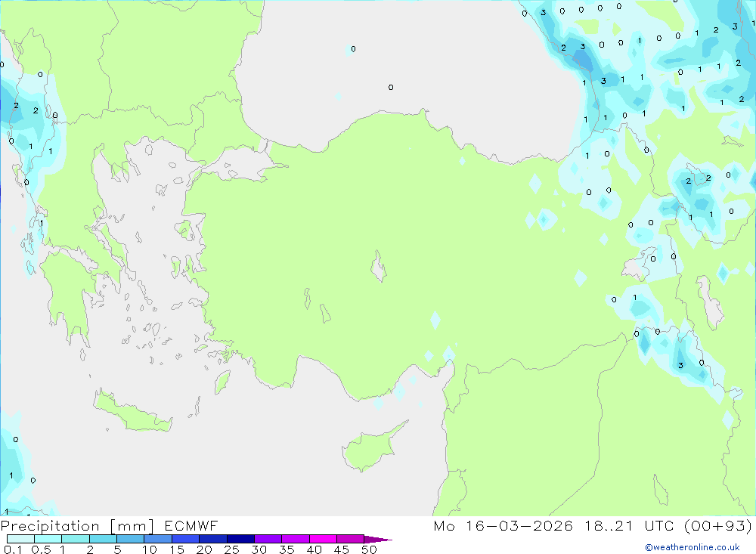Click the '0.1' legend scale label
The width and height of the screenshot is (756, 554).
13,549
